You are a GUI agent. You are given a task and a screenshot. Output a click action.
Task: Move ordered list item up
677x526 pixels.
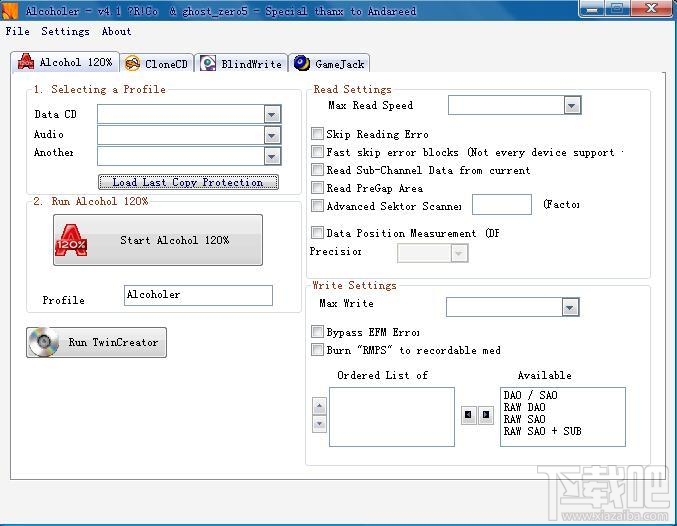(319, 406)
